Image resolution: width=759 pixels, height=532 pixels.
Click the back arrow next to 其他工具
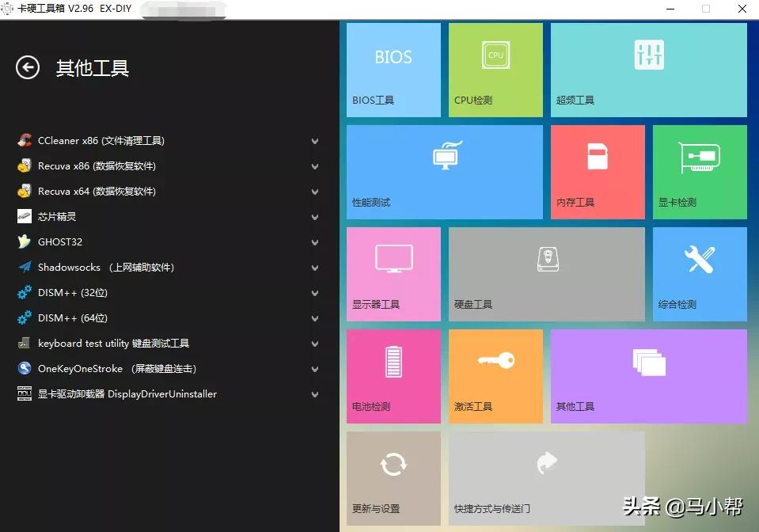28,68
